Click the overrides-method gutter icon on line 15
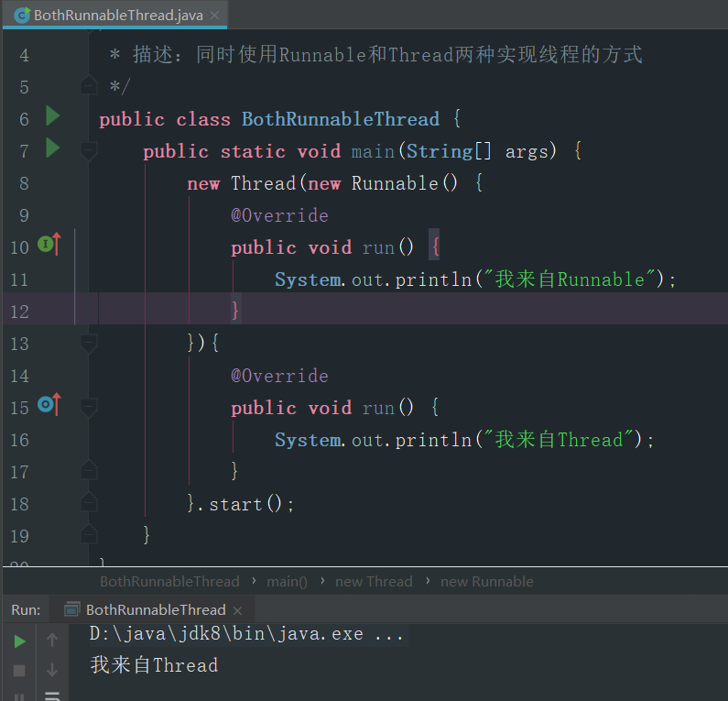This screenshot has width=728, height=701. [x=49, y=404]
